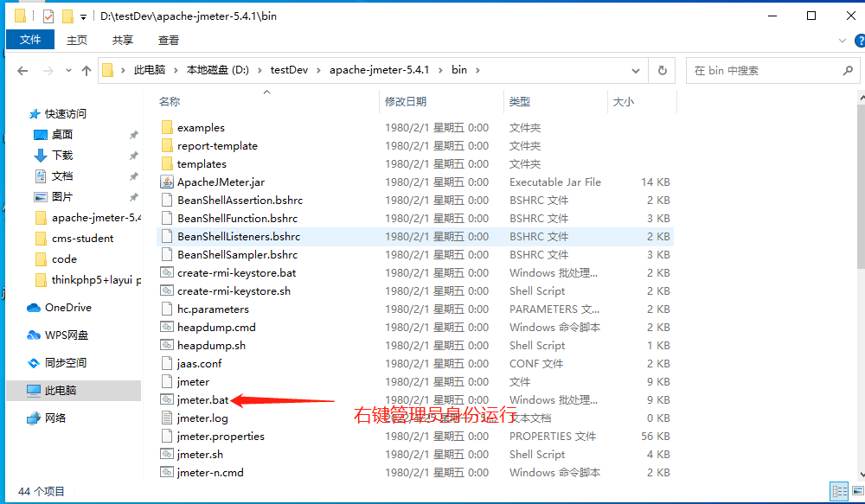Select the create-rmi-keystore.sh file icon
The height and width of the screenshot is (504, 865).
(x=167, y=290)
